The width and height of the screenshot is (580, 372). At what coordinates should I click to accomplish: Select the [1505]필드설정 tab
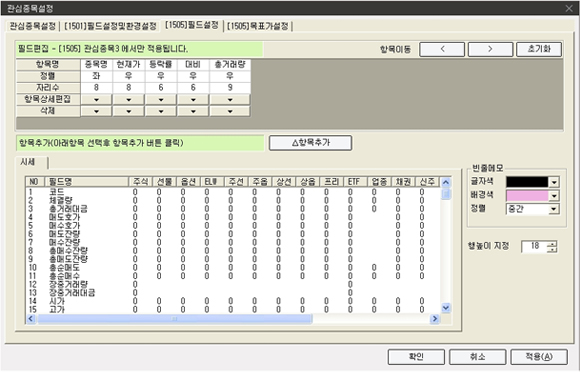click(192, 25)
